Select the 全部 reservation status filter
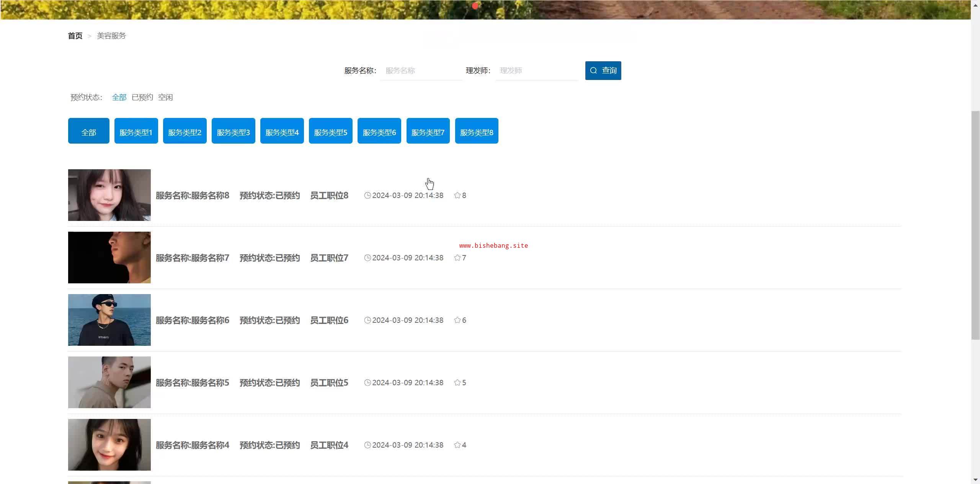Viewport: 980px width, 484px height. (119, 97)
